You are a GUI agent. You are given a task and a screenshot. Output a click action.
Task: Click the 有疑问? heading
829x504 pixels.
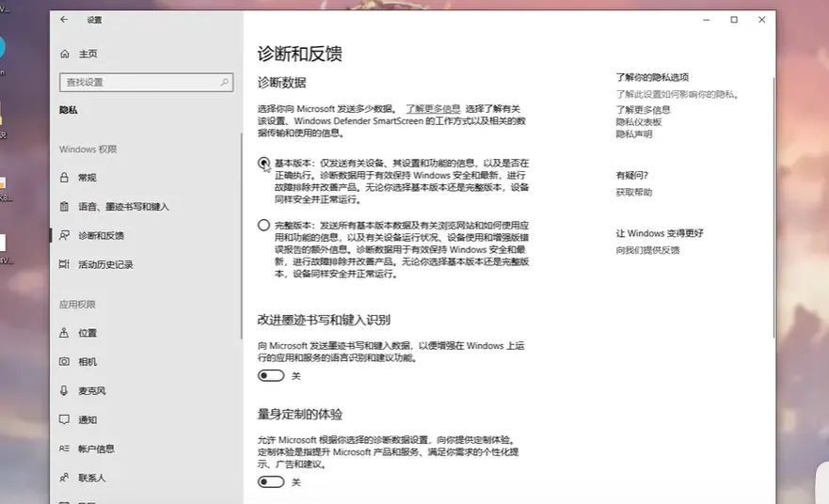[631, 176]
